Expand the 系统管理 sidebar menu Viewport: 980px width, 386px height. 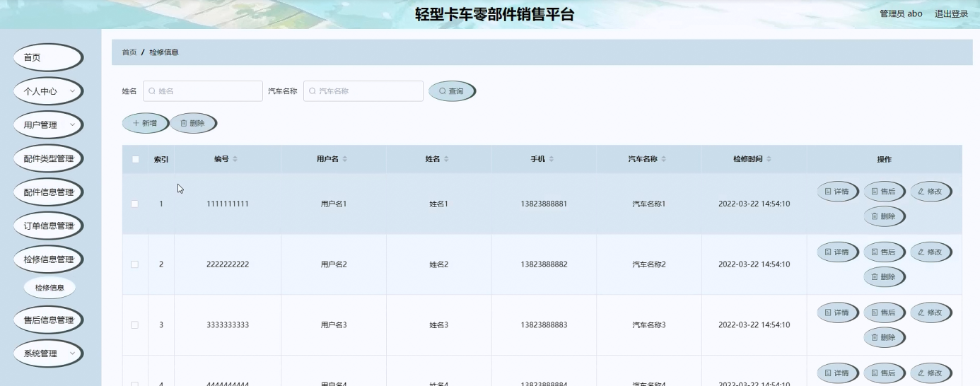click(48, 353)
